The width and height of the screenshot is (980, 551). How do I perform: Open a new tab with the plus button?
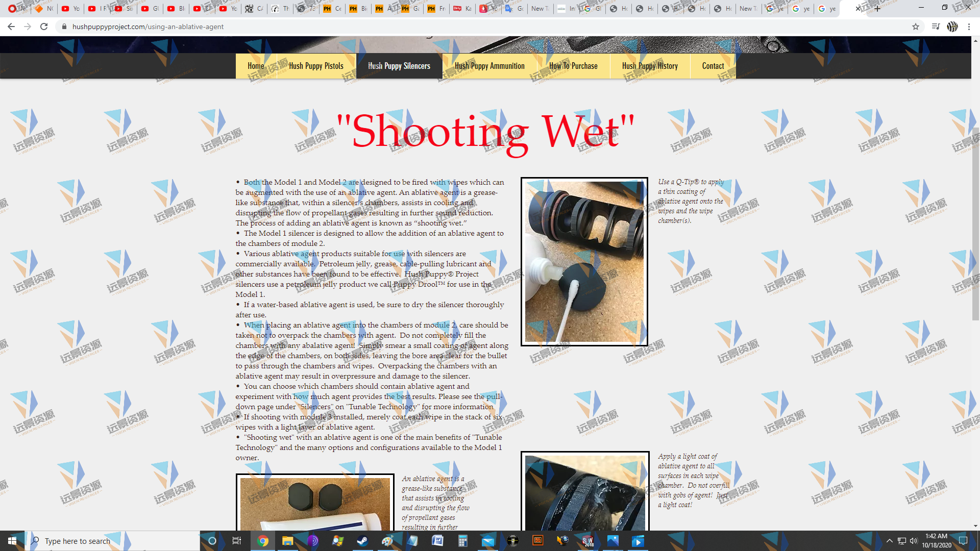[877, 8]
